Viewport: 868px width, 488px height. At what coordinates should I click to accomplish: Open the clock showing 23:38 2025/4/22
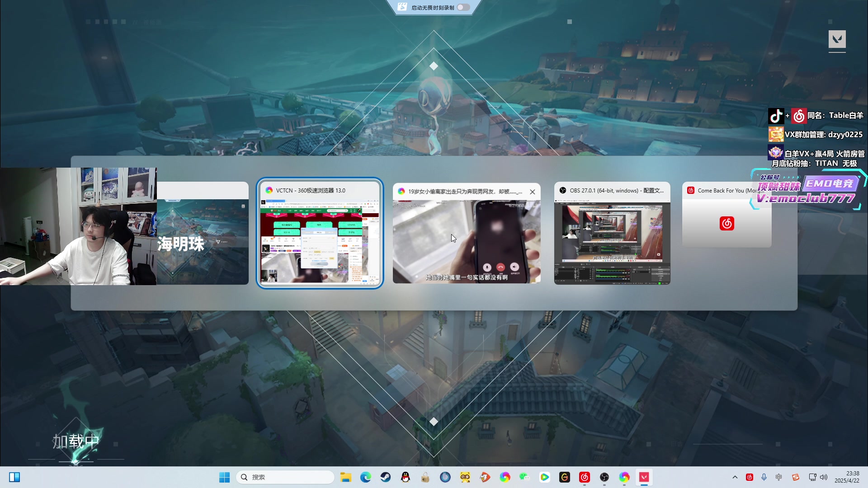tap(847, 477)
